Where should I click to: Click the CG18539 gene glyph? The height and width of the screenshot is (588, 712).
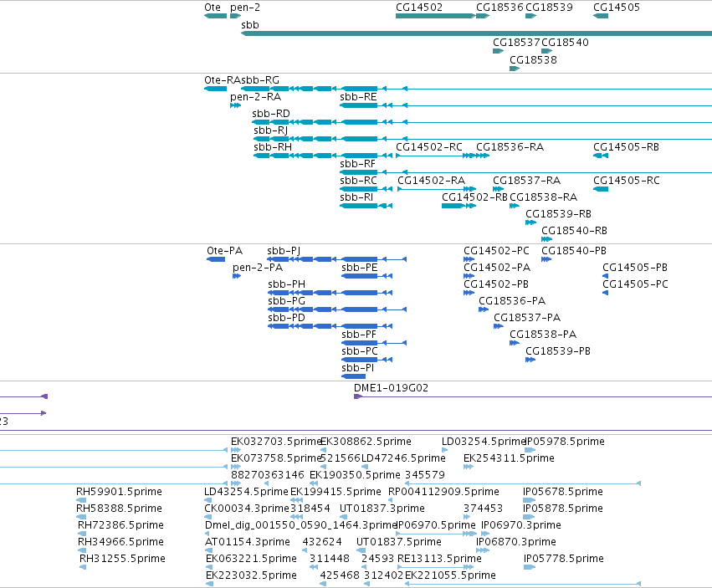tap(530, 16)
